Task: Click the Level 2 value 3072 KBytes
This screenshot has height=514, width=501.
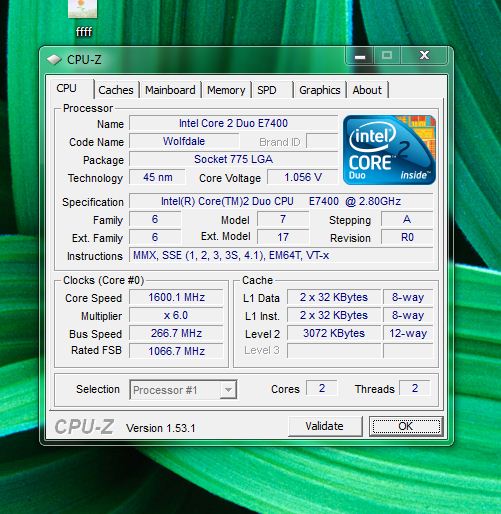Action: [334, 333]
